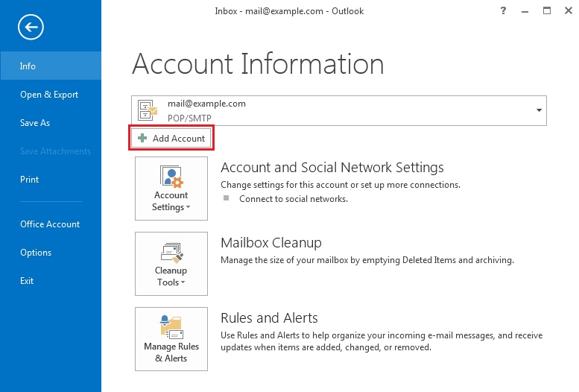Click the Mailbox Cleanup heading

271,243
